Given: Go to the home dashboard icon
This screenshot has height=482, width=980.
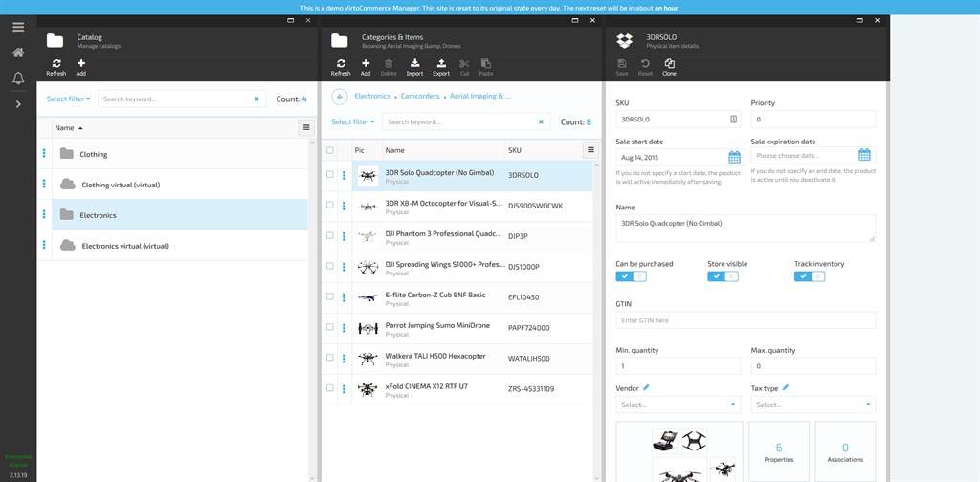Looking at the screenshot, I should [x=18, y=53].
